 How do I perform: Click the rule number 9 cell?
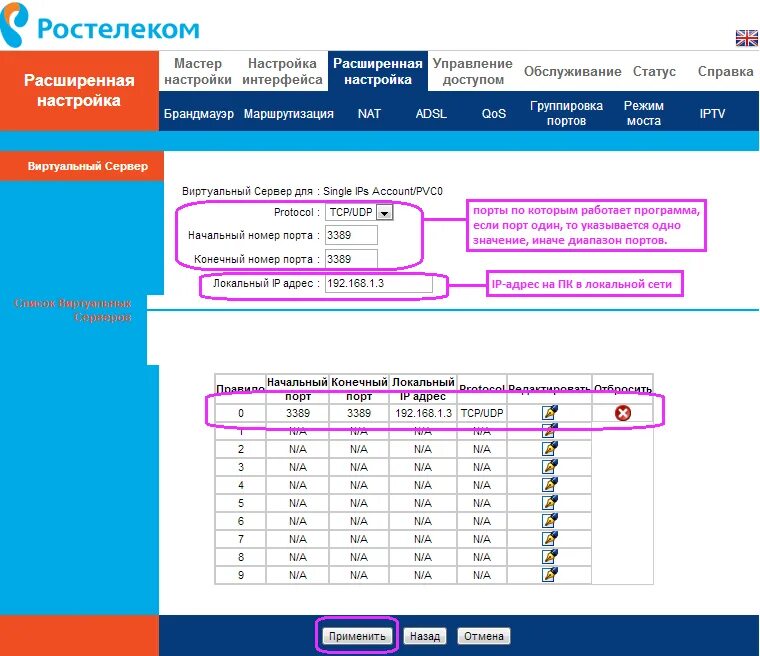pyautogui.click(x=241, y=575)
